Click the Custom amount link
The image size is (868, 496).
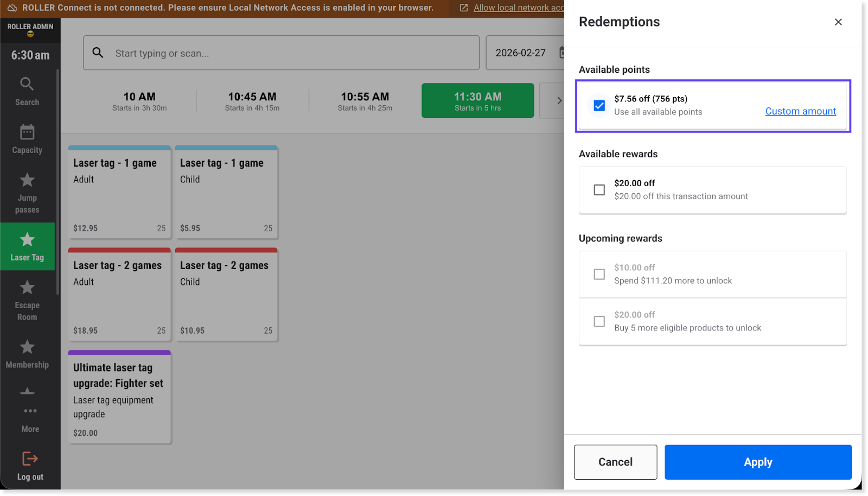point(800,111)
